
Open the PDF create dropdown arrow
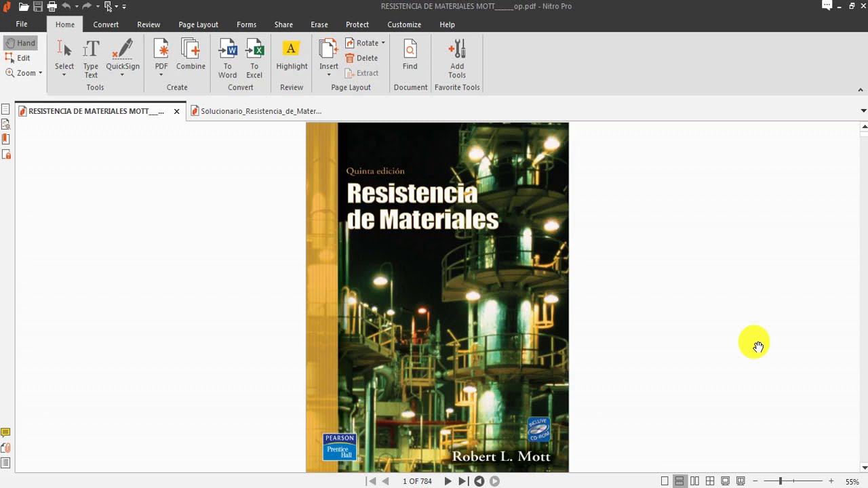161,75
